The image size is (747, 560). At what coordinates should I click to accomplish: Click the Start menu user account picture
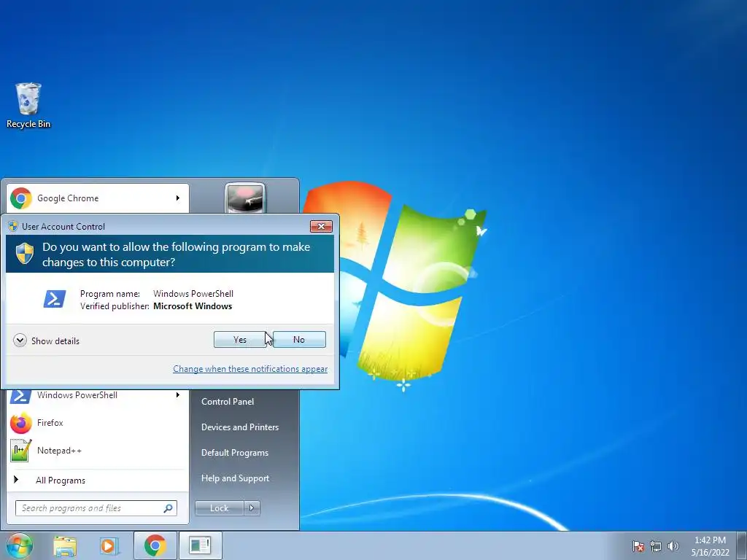(245, 198)
